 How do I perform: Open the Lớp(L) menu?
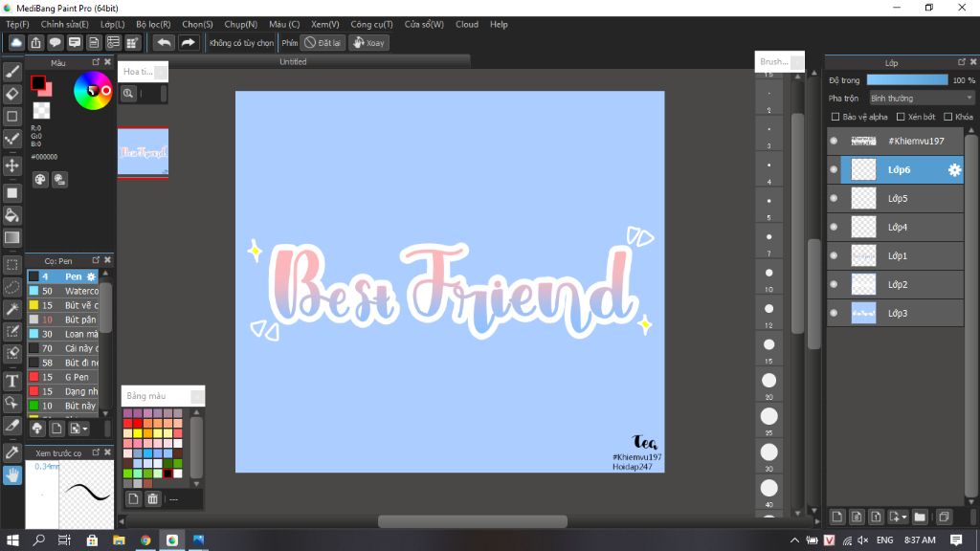pos(113,24)
